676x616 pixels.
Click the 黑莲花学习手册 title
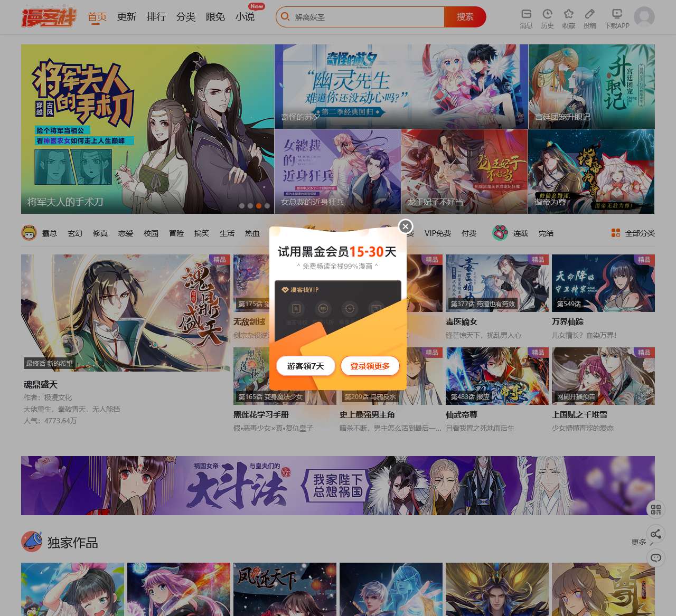pyautogui.click(x=261, y=415)
